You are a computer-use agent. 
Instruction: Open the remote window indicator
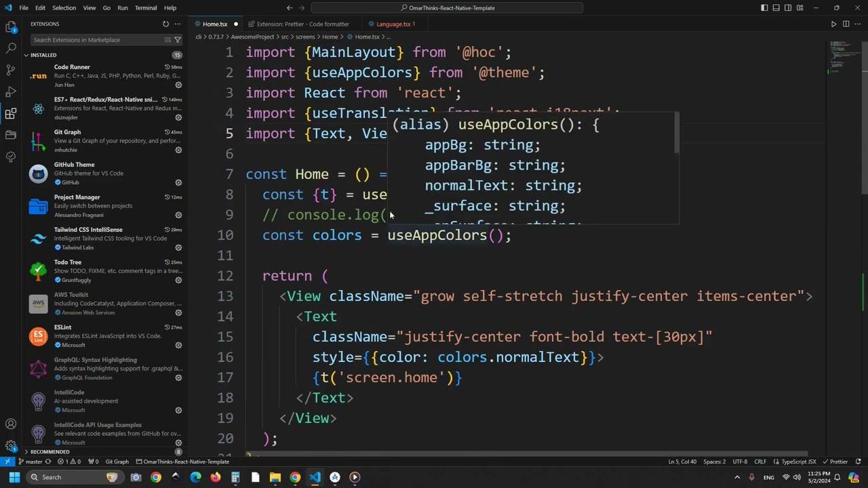coord(7,462)
